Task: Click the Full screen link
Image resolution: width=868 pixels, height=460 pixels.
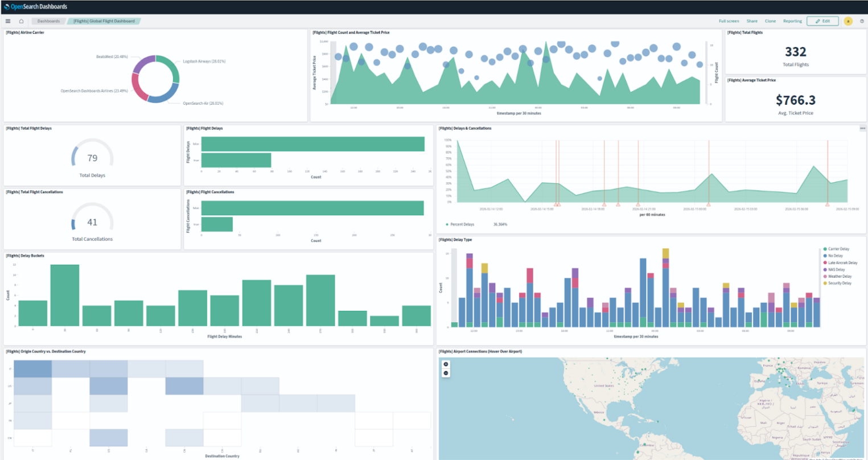Action: tap(729, 21)
